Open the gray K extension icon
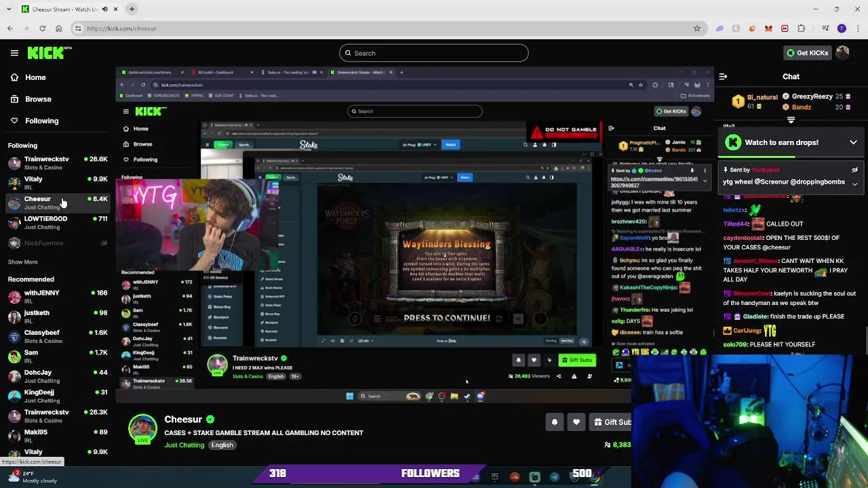 point(736,28)
